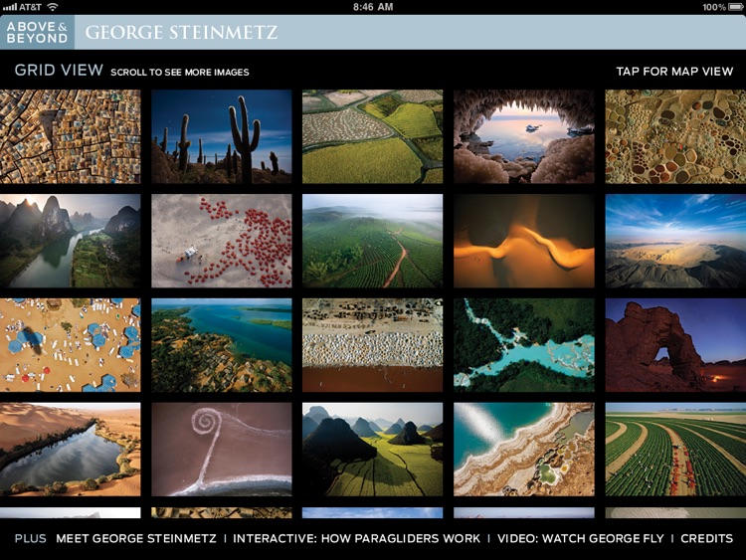Open the misty green plantation photo
Viewport: 746px width, 560px height.
(x=373, y=241)
